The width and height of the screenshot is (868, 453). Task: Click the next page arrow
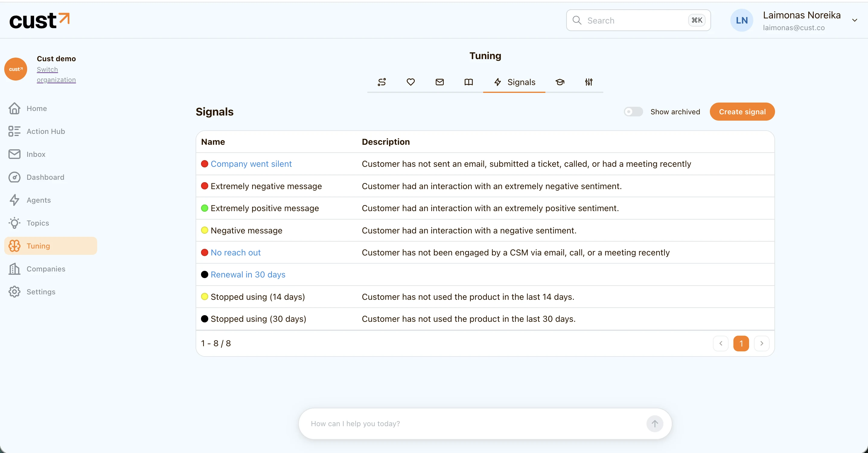[761, 343]
